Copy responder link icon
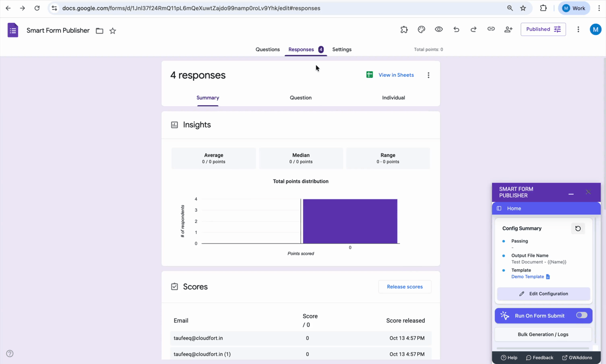 (491, 29)
